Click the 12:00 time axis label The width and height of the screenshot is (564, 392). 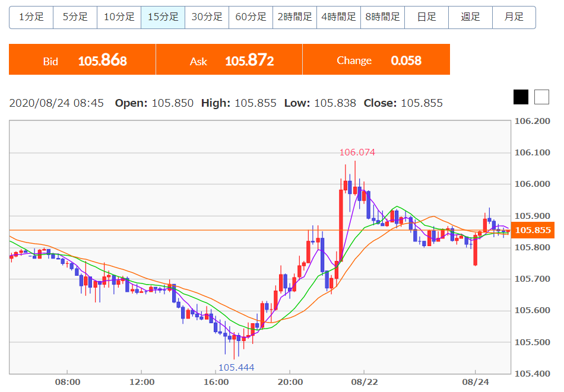142,382
